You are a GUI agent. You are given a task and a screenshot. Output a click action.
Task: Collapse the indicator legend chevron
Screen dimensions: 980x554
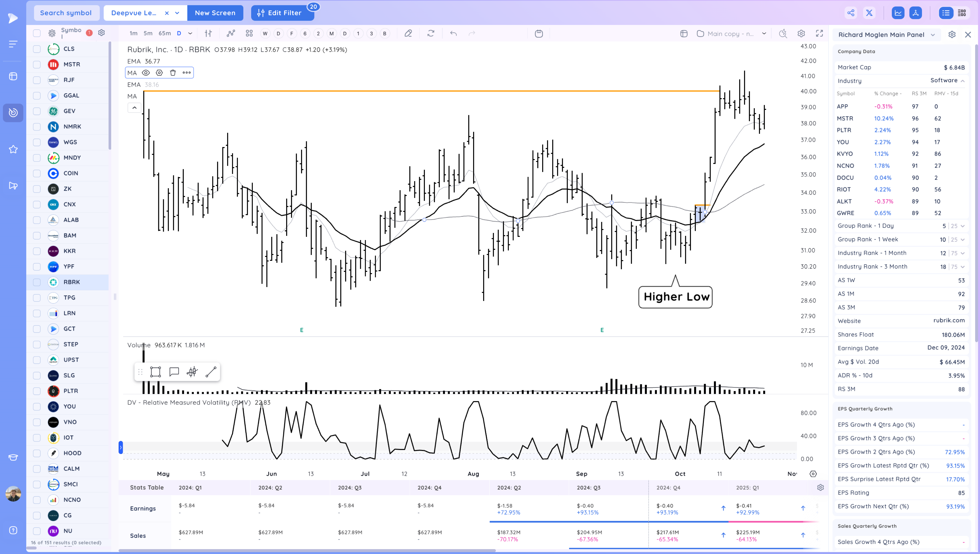134,108
